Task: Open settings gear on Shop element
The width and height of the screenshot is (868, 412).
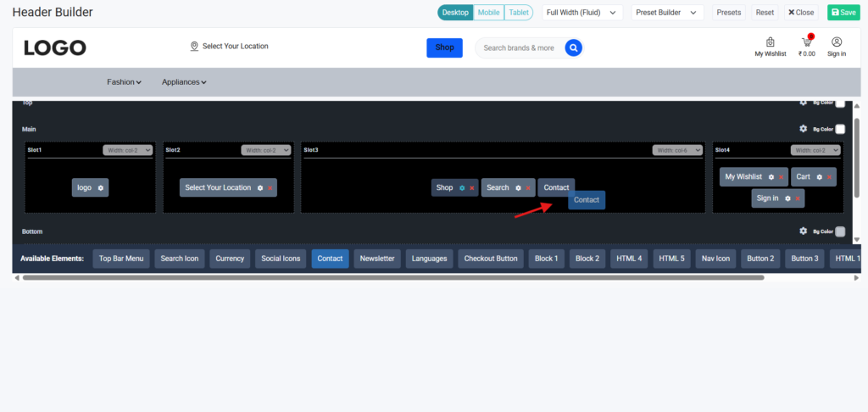Action: pos(462,188)
